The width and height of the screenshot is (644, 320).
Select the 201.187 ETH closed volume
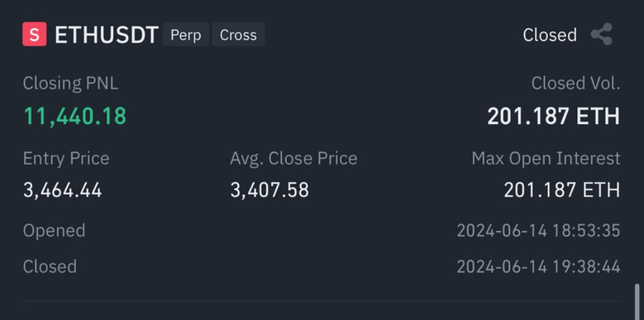(x=553, y=116)
